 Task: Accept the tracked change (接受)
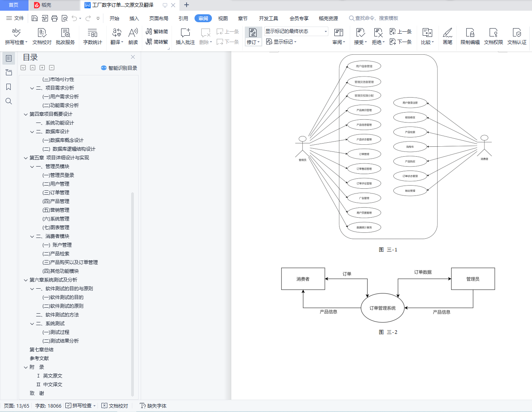[360, 36]
